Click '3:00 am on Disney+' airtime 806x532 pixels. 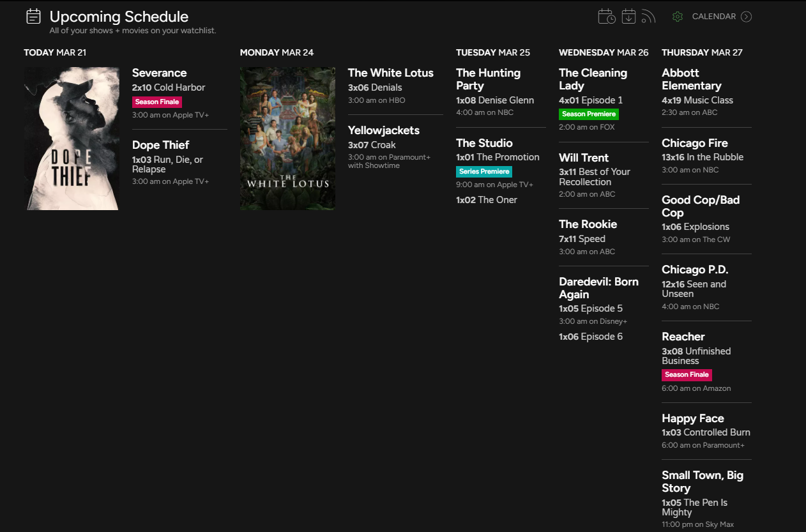[x=593, y=321]
